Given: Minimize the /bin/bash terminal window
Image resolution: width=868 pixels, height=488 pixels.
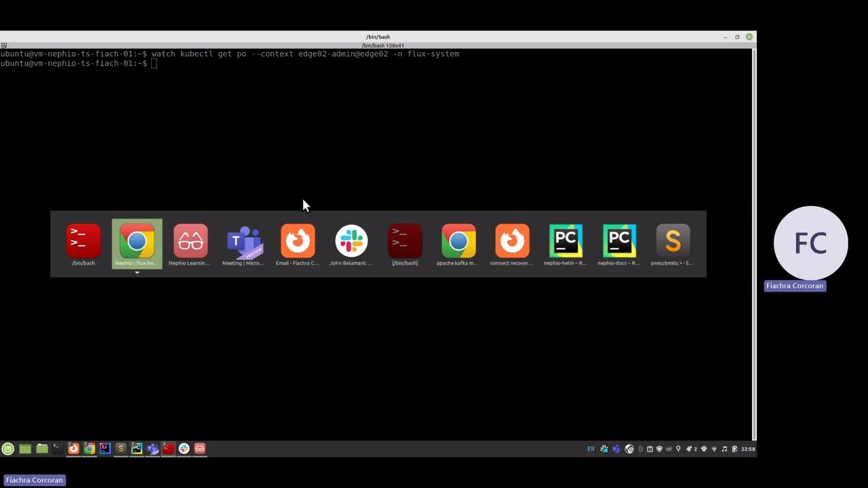Looking at the screenshot, I should [726, 37].
